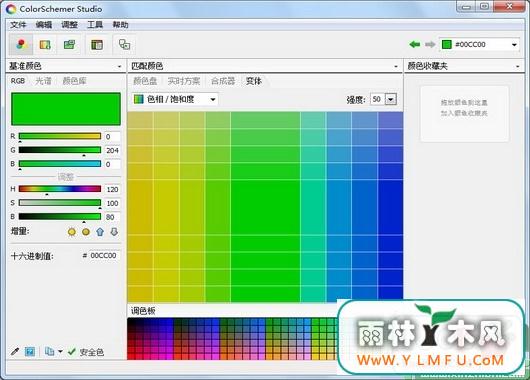Image resolution: width=530 pixels, height=380 pixels.
Task: Go back with the green left arrow
Action: (415, 44)
